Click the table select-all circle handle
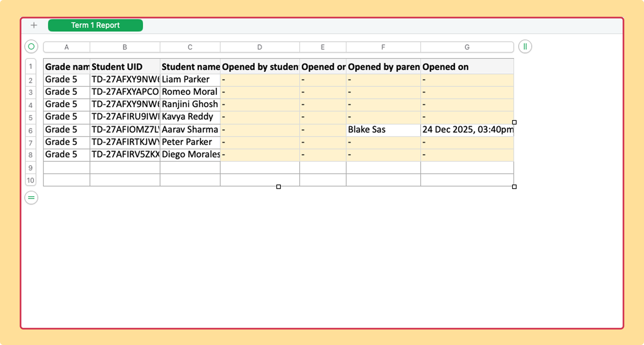Viewport: 644px width, 345px height. pyautogui.click(x=31, y=46)
